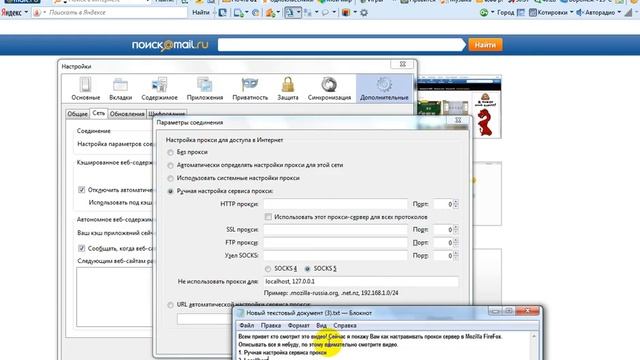The image size is (640, 360).
Task: Click the green icon left of Город
Action: point(483,13)
